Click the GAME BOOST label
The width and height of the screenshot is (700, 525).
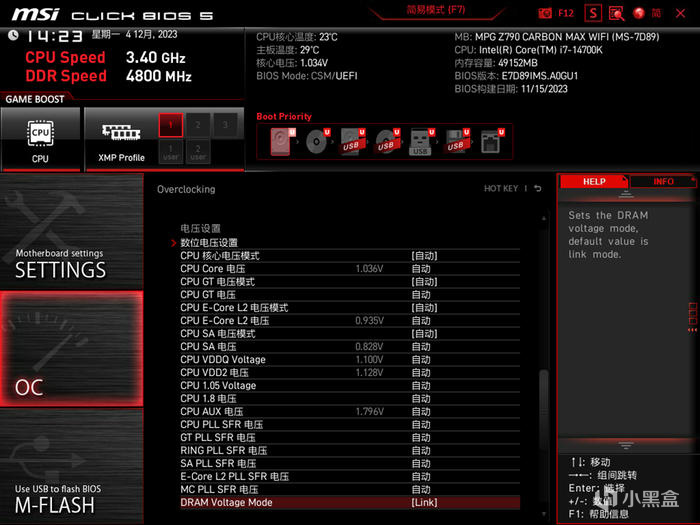point(35,99)
